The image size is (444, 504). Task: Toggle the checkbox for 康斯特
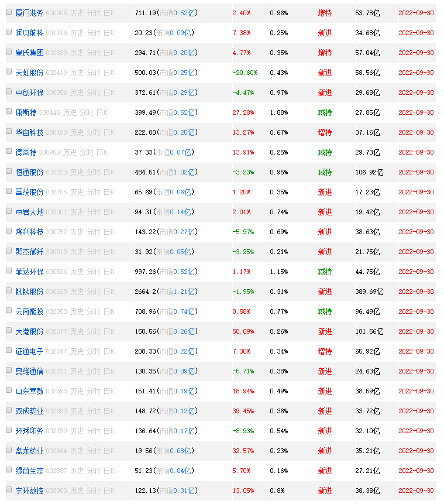9,112
